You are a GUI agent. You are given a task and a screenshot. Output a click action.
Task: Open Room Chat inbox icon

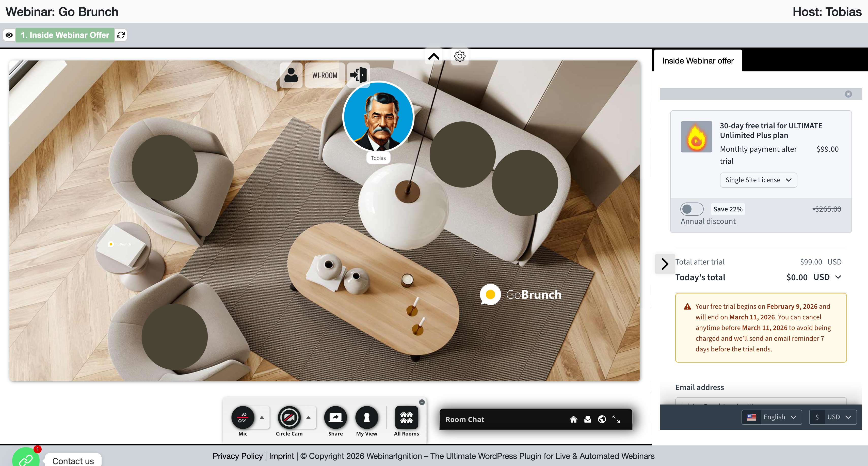(588, 419)
